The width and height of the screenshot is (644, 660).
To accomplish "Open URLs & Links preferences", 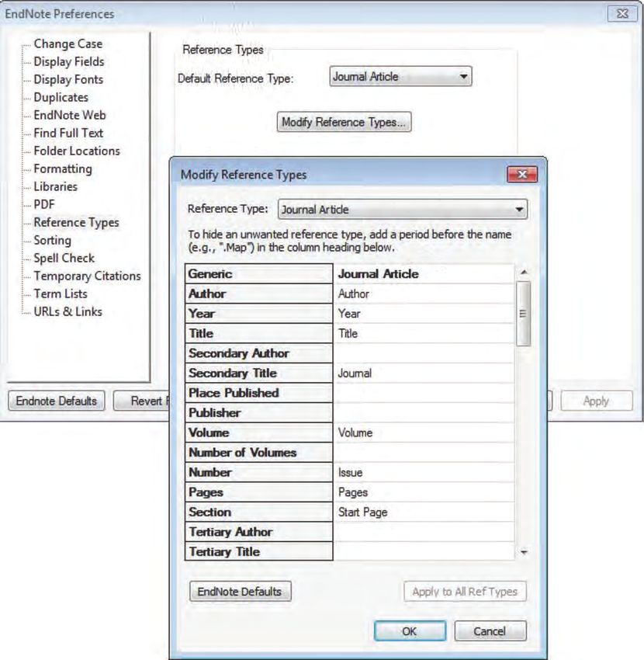I will (68, 312).
